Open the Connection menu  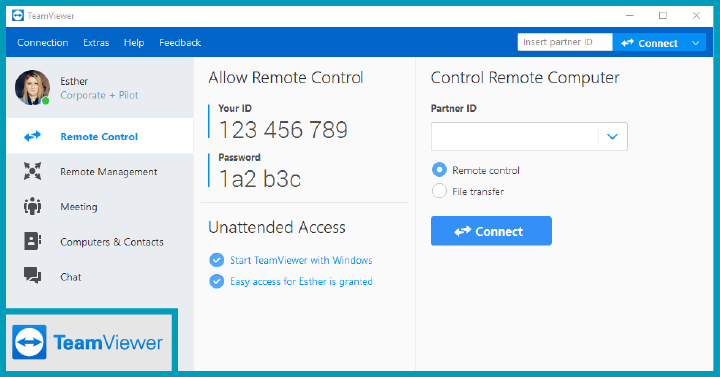pos(43,43)
